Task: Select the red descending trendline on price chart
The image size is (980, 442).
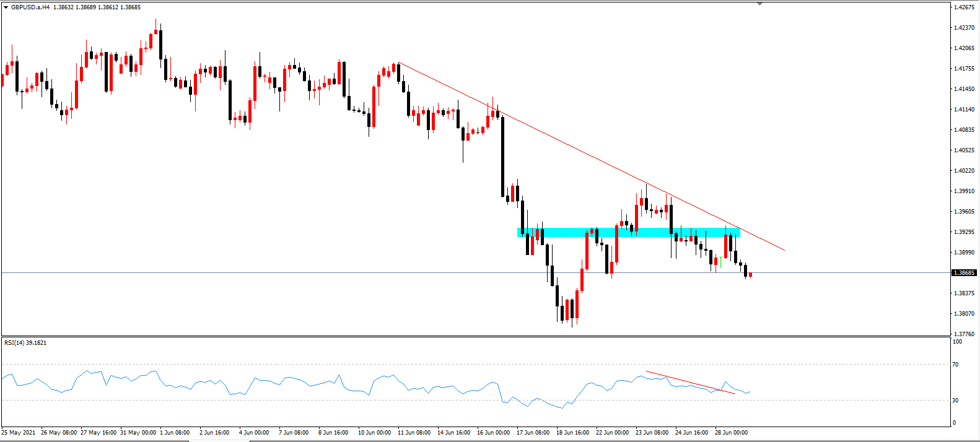Action: point(592,157)
